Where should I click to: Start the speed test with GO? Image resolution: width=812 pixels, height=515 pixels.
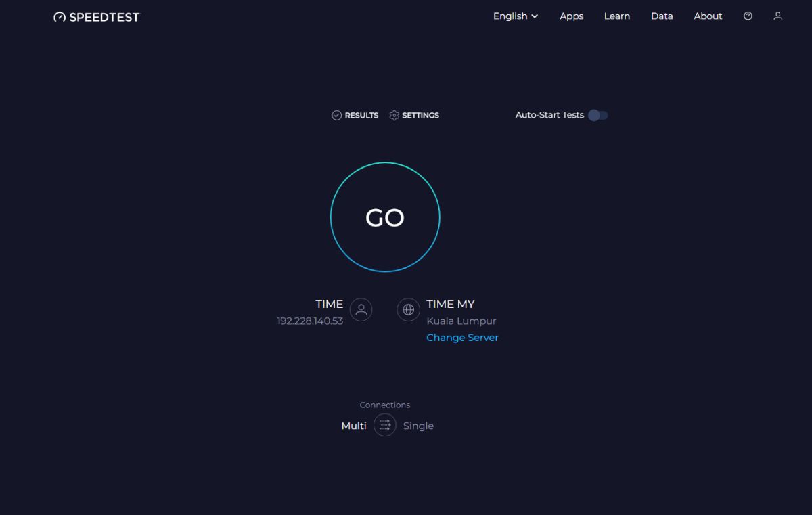tap(384, 217)
